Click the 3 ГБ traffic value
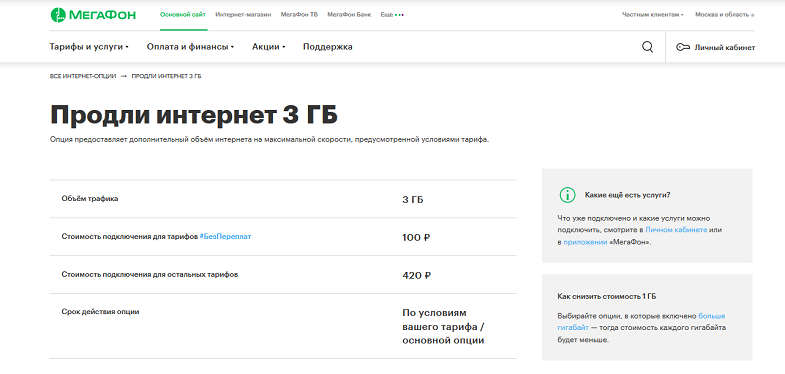Screen dimensions: 785x374 (413, 200)
